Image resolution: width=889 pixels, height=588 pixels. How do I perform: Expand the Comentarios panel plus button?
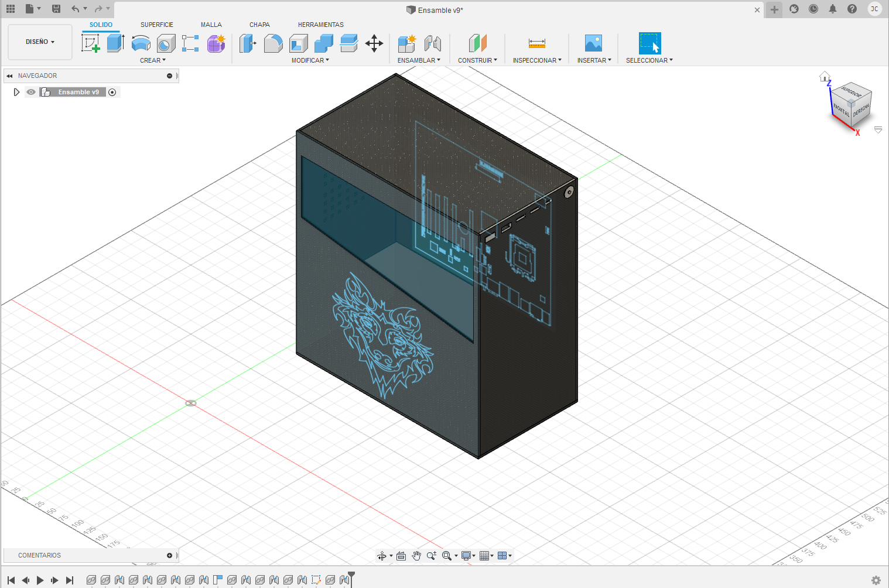click(x=169, y=555)
